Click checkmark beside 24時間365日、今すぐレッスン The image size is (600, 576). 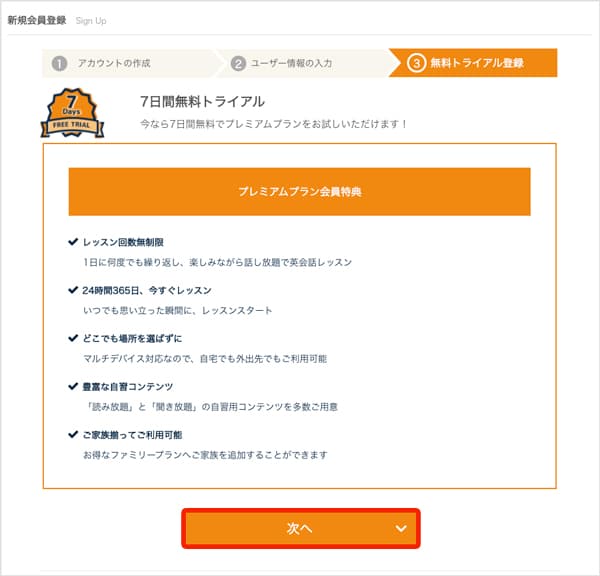click(x=72, y=290)
